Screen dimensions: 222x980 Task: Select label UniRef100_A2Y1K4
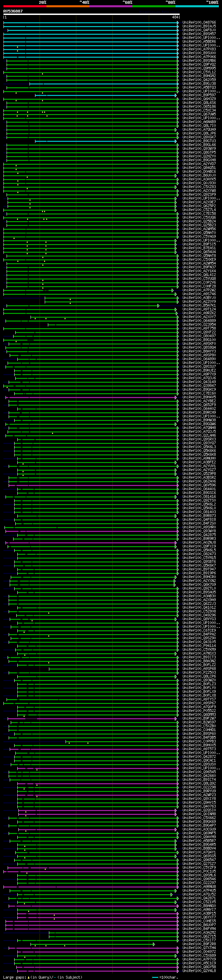[x=199, y=271]
